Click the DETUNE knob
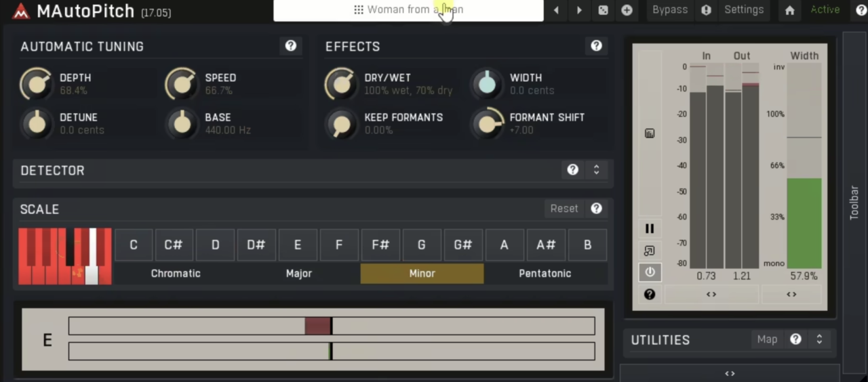The image size is (868, 382). pos(37,123)
